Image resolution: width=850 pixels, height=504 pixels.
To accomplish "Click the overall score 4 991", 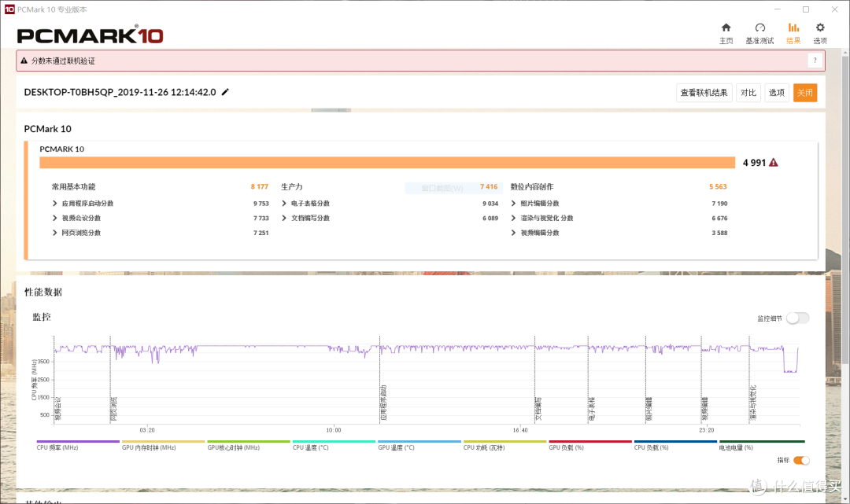I will [x=754, y=163].
